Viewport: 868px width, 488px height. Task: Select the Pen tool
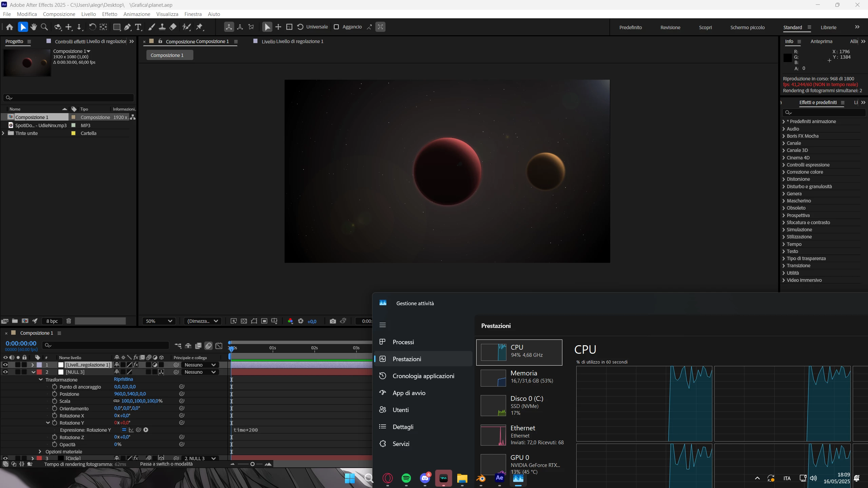(x=128, y=27)
